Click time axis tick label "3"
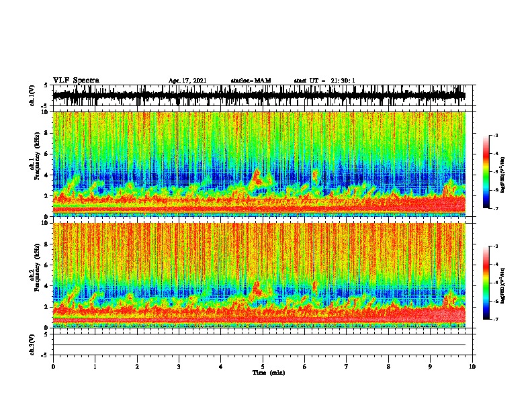Viewport: 532px width, 411px height. pos(179,367)
